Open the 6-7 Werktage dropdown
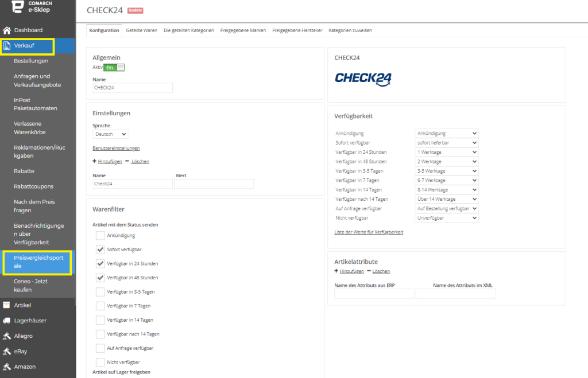588x378 pixels. (x=447, y=180)
